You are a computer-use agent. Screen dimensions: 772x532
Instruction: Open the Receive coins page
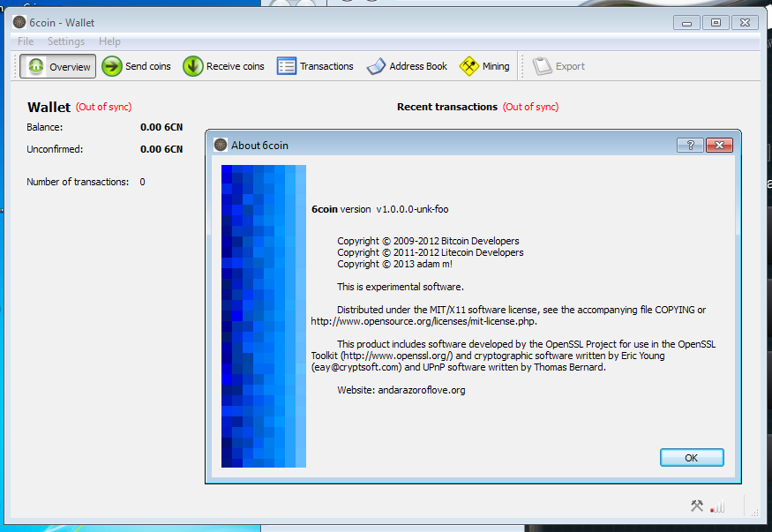point(223,66)
